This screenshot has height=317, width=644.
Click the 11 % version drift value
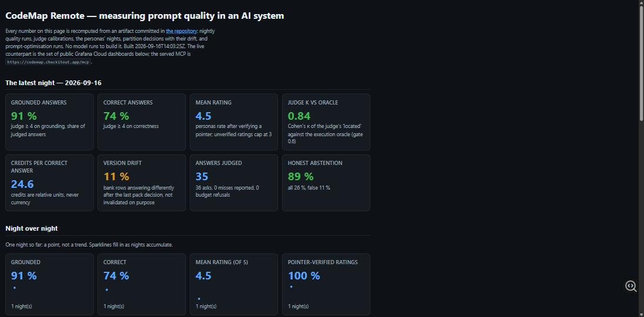click(116, 176)
